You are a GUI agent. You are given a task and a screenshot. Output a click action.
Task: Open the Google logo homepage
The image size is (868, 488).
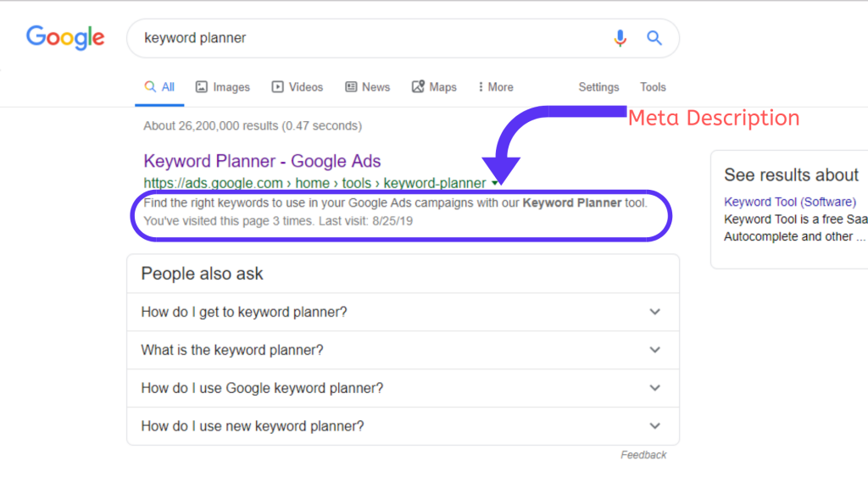(65, 37)
